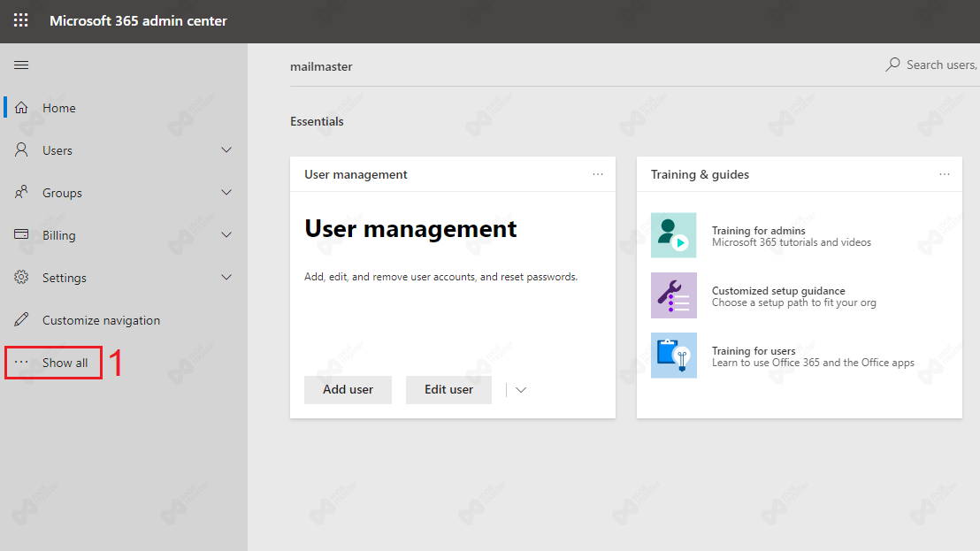Click the large User management heading
980x551 pixels.
[410, 229]
